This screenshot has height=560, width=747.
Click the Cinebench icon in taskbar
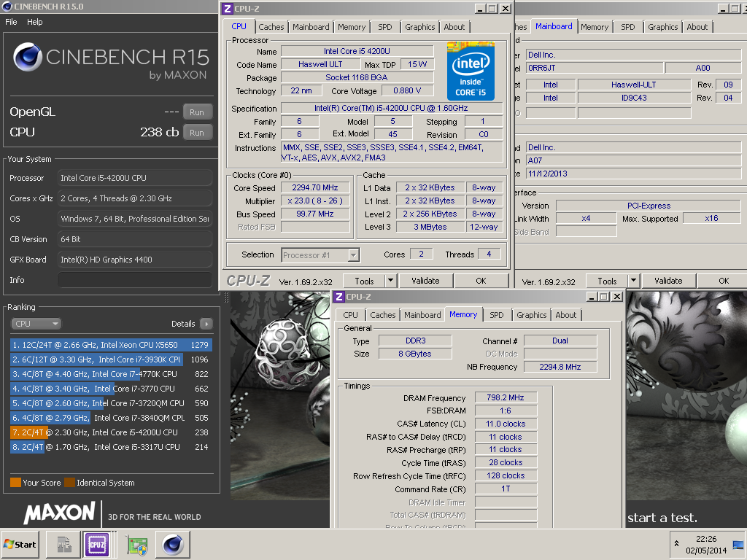(172, 545)
